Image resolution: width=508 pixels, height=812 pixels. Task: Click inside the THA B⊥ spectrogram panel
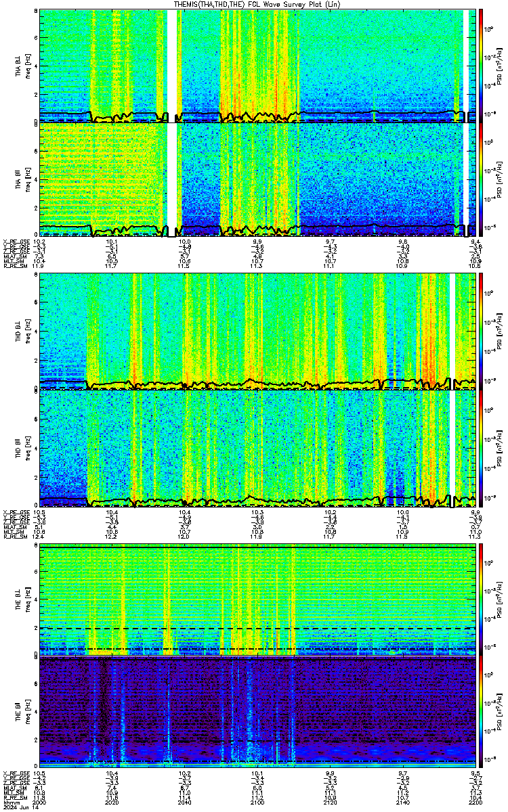click(257, 65)
